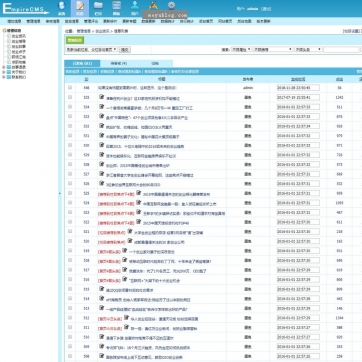Tick the checkbox for row ID 530
Viewport: 362px width, 362px height.
70,145
